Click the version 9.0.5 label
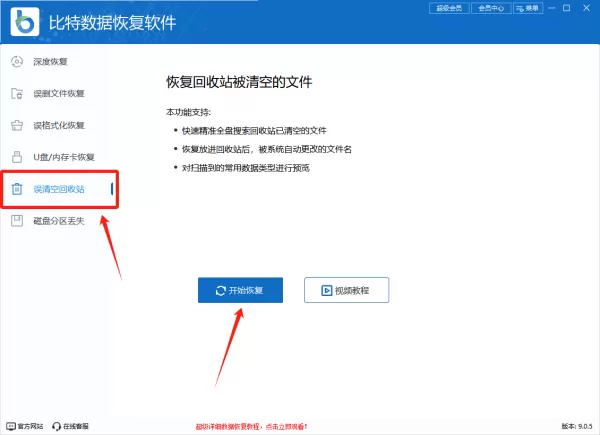600x435 pixels. coord(577,426)
